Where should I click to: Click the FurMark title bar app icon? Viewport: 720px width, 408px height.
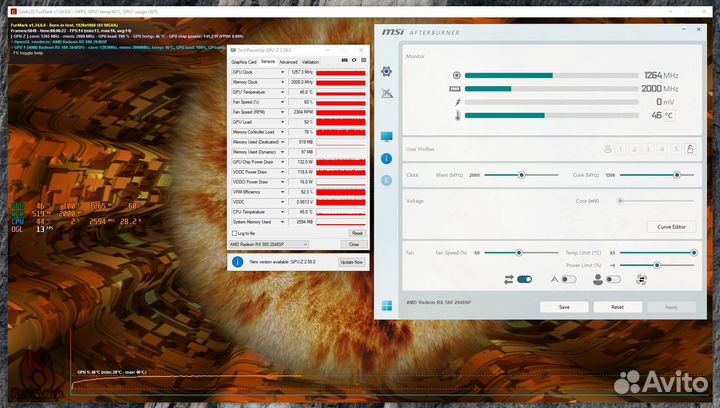[14, 11]
